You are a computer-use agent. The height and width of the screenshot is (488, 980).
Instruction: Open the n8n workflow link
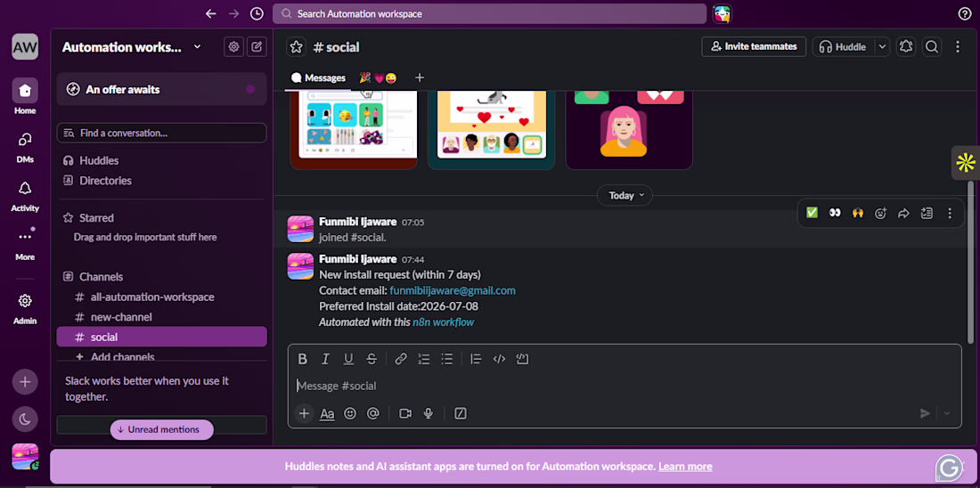(443, 322)
